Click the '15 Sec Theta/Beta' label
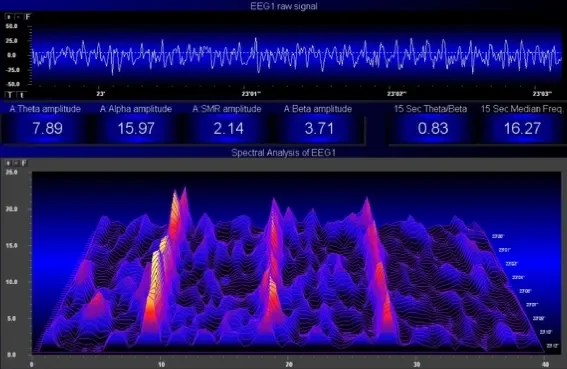 coord(430,109)
